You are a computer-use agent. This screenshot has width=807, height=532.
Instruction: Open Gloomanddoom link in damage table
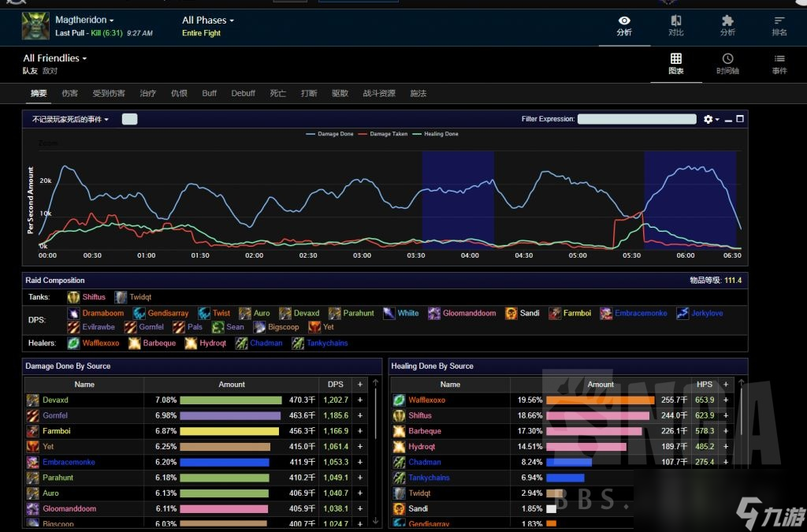(69, 508)
